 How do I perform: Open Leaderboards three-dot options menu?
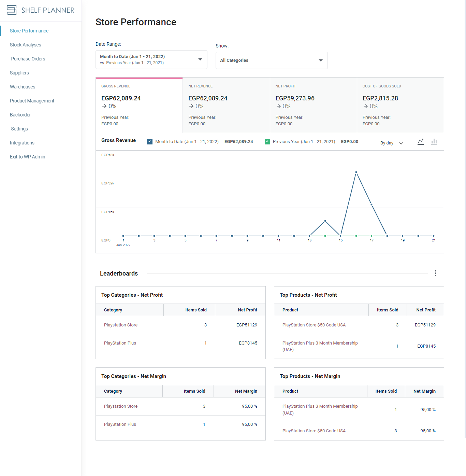[436, 273]
